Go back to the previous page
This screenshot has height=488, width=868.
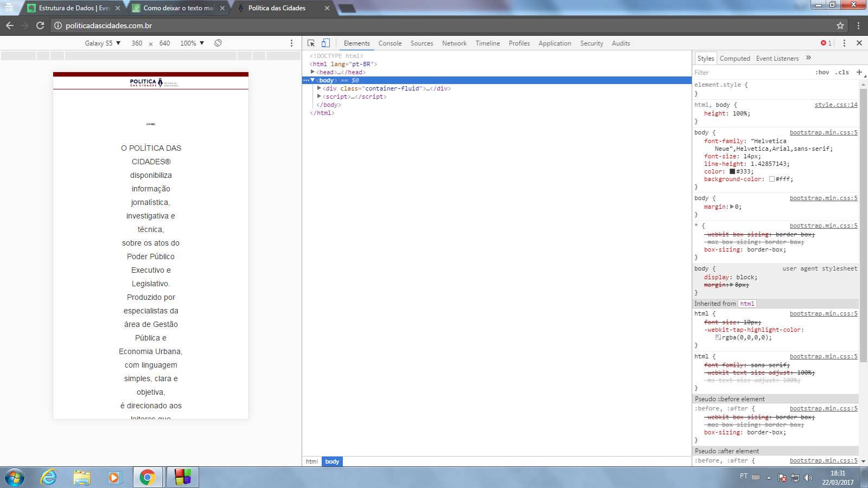pos(10,25)
